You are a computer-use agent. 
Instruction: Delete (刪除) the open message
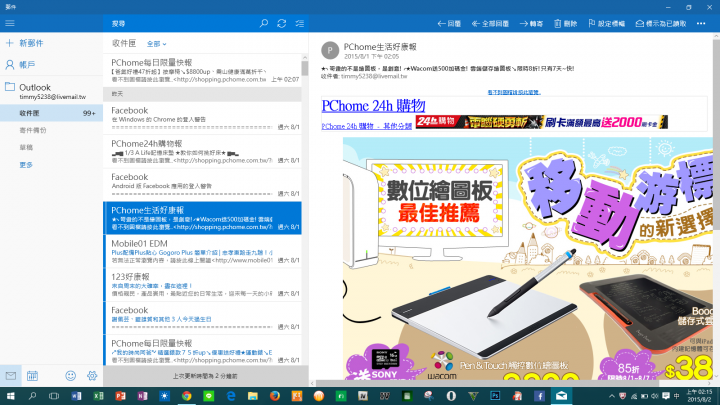coord(565,24)
